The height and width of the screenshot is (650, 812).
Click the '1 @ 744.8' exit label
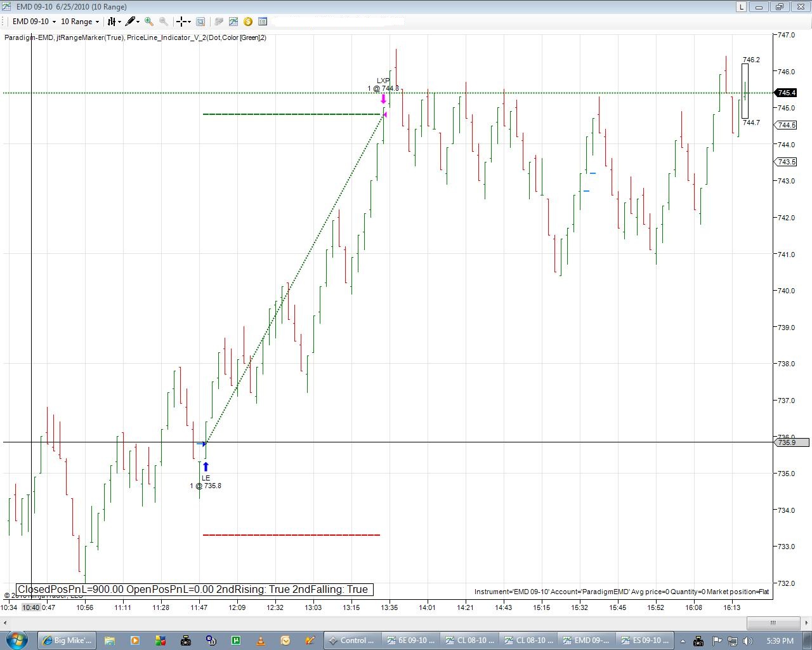click(x=383, y=89)
